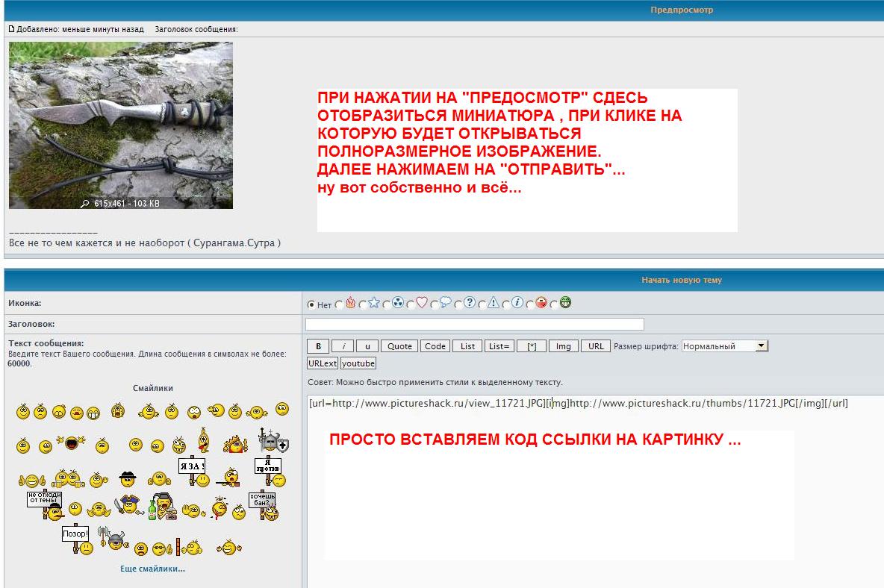Open the knife thumbnail in the preview
The height and width of the screenshot is (588, 884).
121,125
